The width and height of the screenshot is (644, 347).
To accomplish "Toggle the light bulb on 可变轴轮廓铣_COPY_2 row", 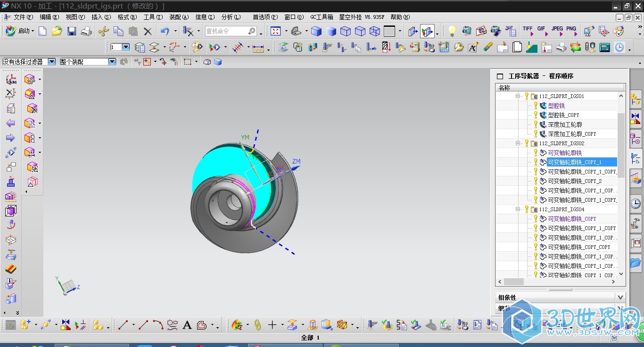I will click(x=536, y=181).
